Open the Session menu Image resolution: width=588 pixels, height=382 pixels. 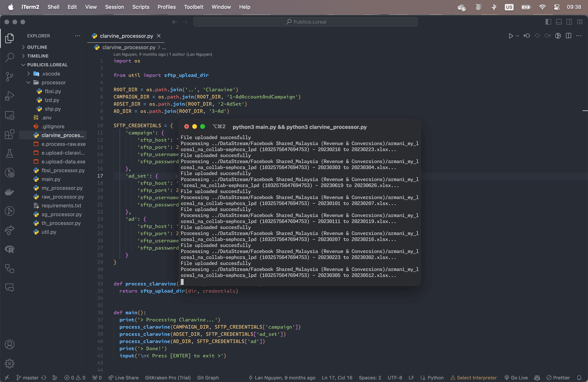pyautogui.click(x=114, y=7)
